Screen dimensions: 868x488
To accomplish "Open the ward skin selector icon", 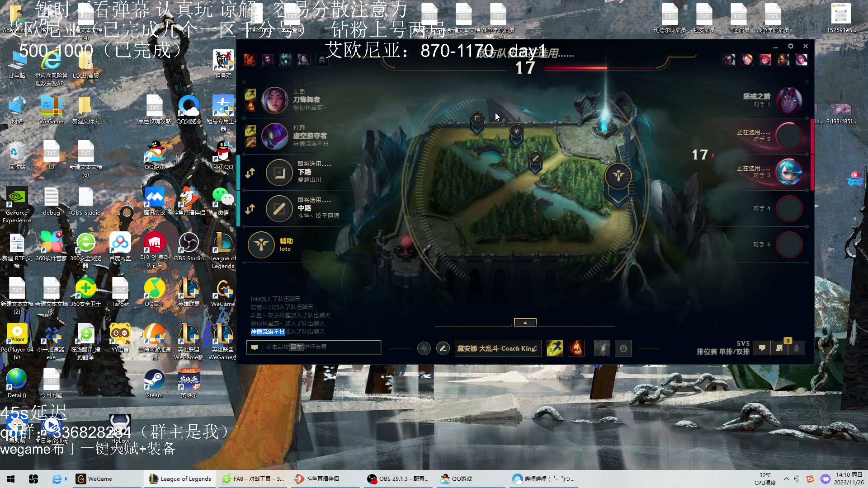I will [x=602, y=348].
